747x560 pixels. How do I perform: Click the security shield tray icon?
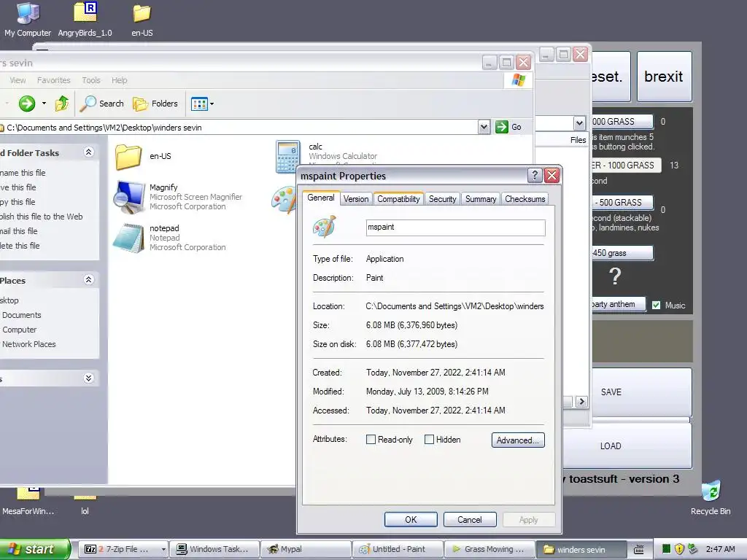tap(679, 549)
